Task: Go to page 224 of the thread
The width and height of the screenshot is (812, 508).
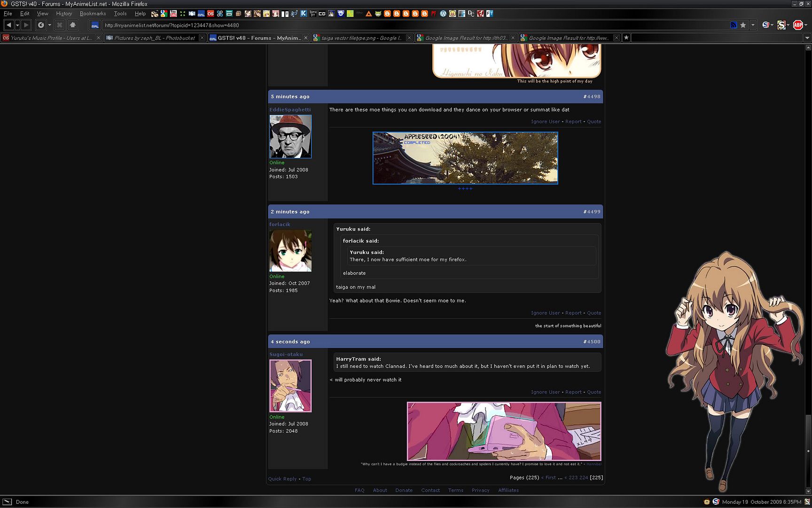Action: pyautogui.click(x=584, y=477)
